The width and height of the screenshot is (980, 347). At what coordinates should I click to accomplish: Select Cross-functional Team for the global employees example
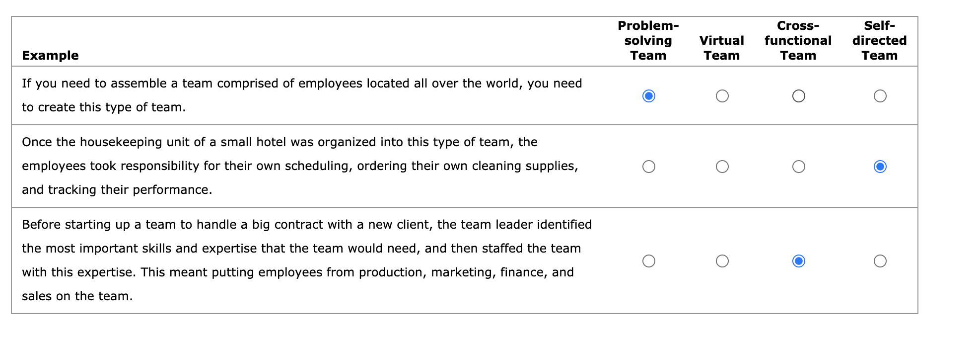point(798,96)
